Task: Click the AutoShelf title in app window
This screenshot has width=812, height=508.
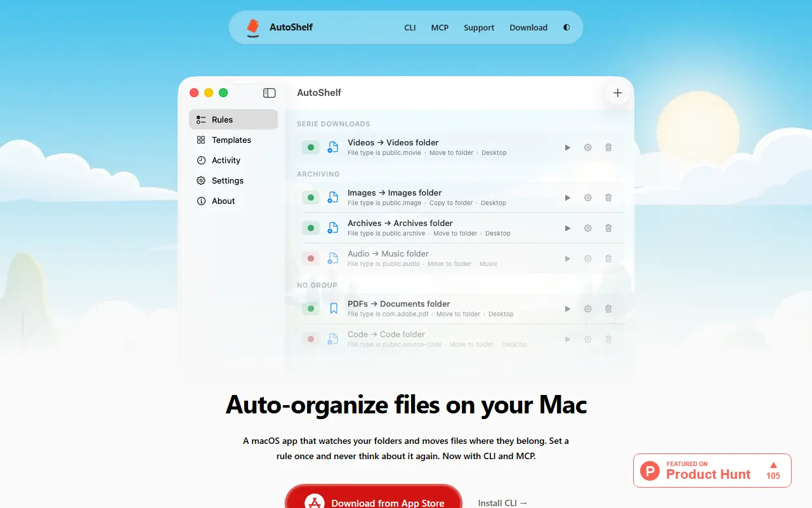Action: [319, 93]
